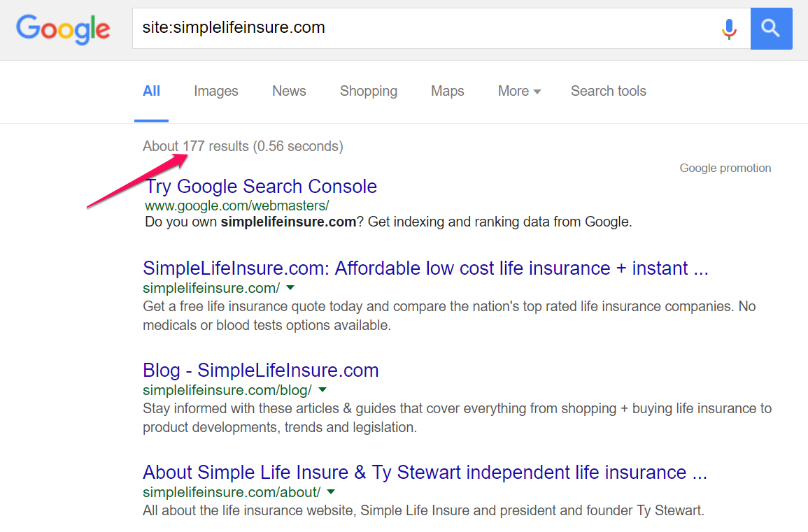The image size is (808, 532).
Task: Expand the arrow next to simplelifeinsure.com/blog/ URL
Action: (323, 390)
